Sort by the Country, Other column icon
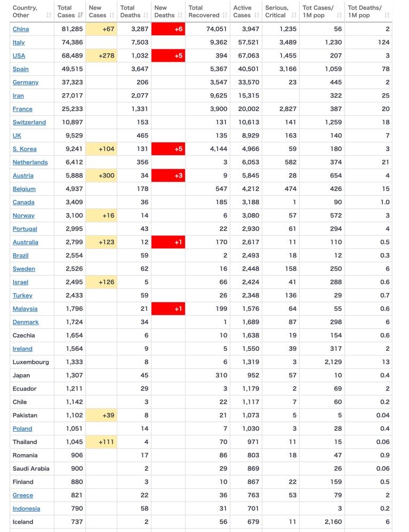Image resolution: width=409 pixels, height=532 pixels. [x=49, y=15]
